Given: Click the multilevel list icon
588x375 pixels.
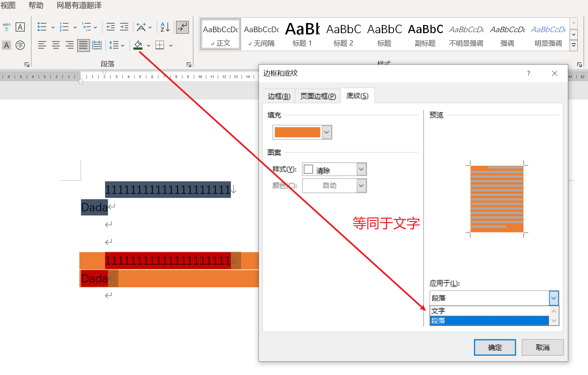Looking at the screenshot, I should pyautogui.click(x=86, y=27).
